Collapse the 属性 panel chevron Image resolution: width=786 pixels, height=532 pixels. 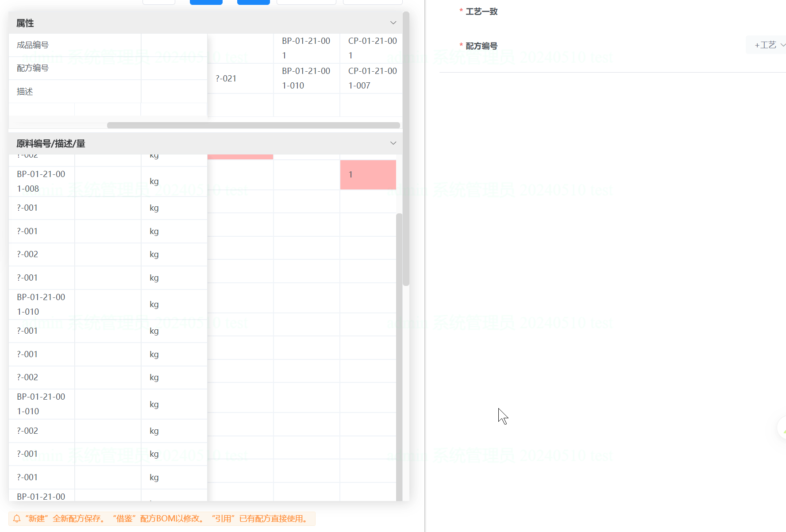pos(393,23)
